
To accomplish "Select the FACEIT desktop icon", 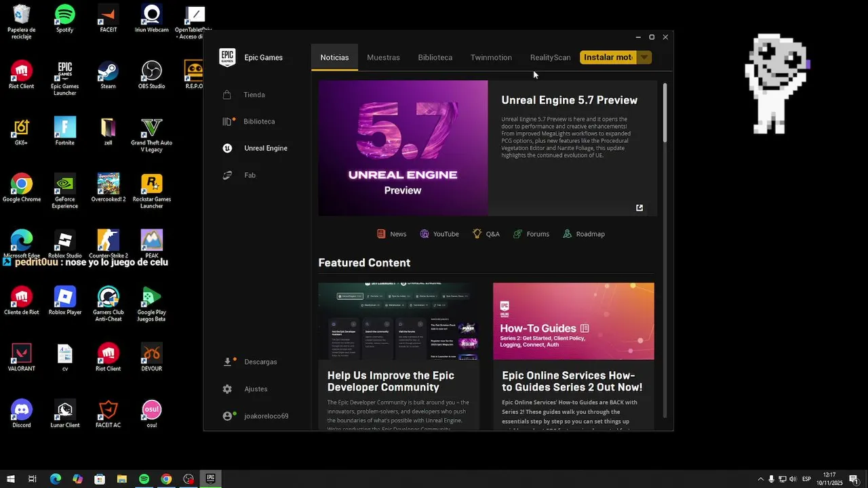I will click(x=108, y=19).
